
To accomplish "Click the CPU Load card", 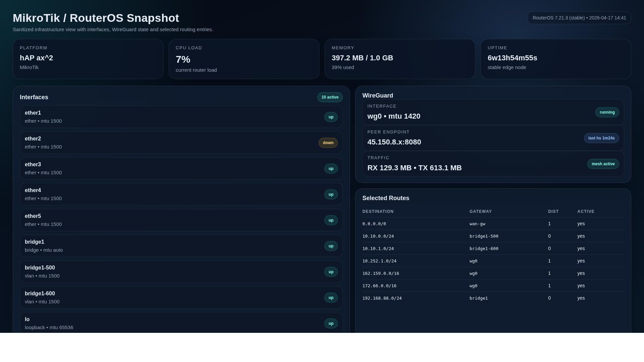I will tap(244, 59).
